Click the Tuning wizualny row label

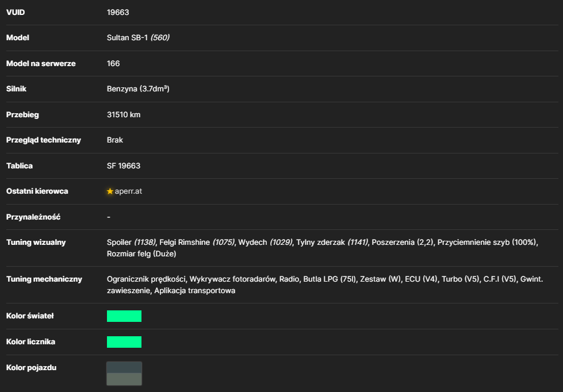coord(36,243)
